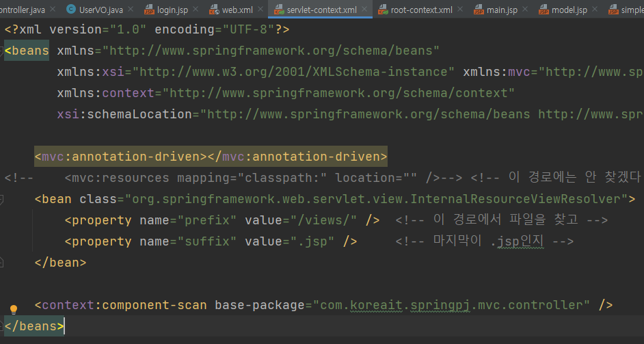Click the opening <beans tag name
Image resolution: width=644 pixels, height=344 pixels.
[27, 51]
